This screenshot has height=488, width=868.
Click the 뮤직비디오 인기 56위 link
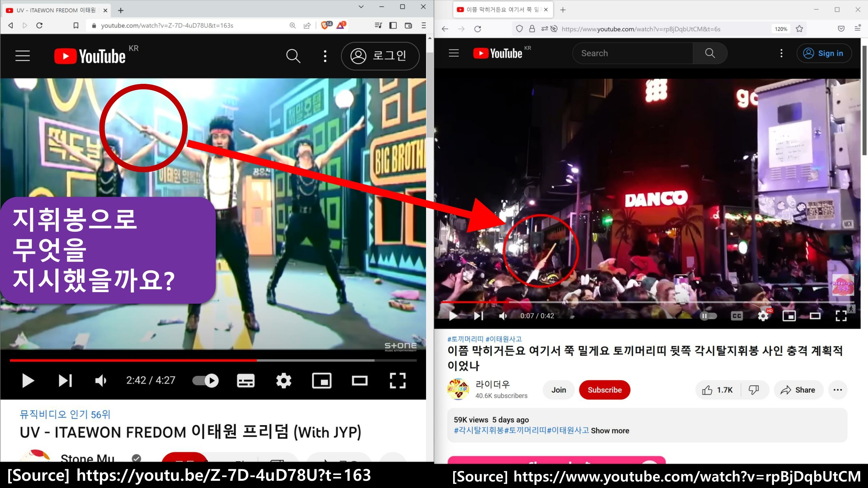click(65, 414)
